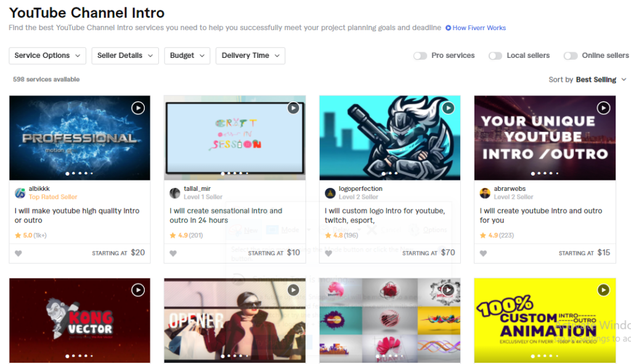Click 'Level 1 Seller' label under talial_mir
Screen dimensions: 631x364
pyautogui.click(x=203, y=197)
